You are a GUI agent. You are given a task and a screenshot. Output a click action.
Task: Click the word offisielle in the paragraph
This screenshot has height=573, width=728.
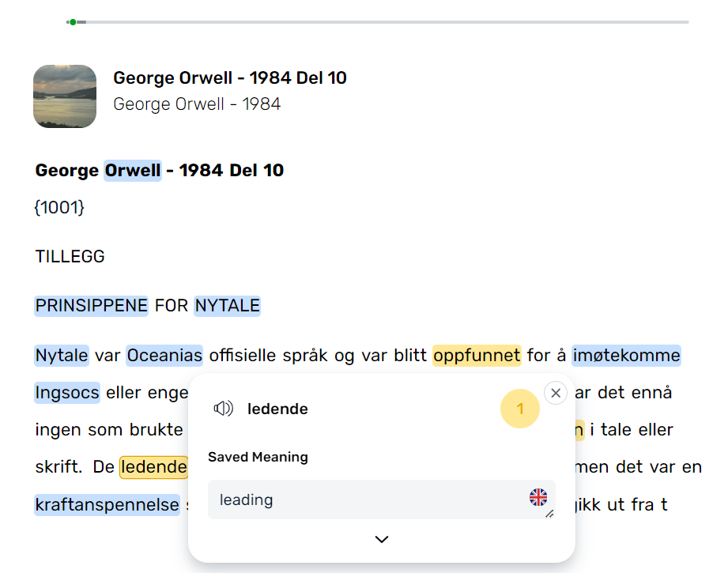[x=243, y=355]
